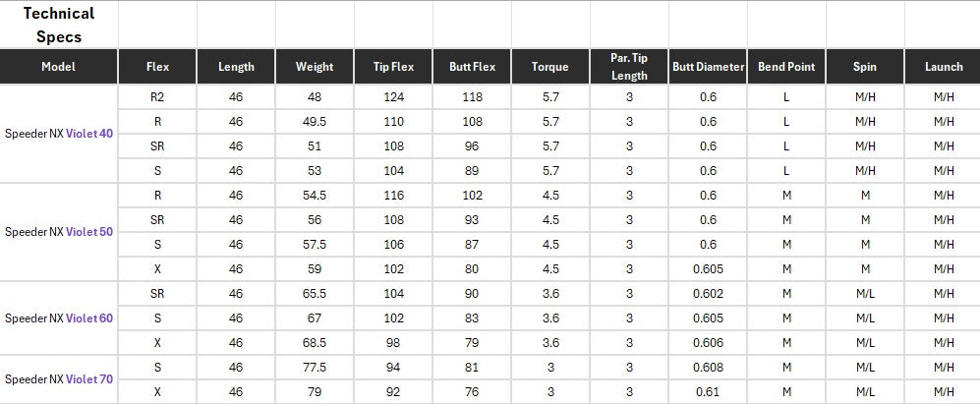Viewport: 980px width, 404px height.
Task: Select the Speeder NX Violet 60 cell
Action: tap(59, 318)
